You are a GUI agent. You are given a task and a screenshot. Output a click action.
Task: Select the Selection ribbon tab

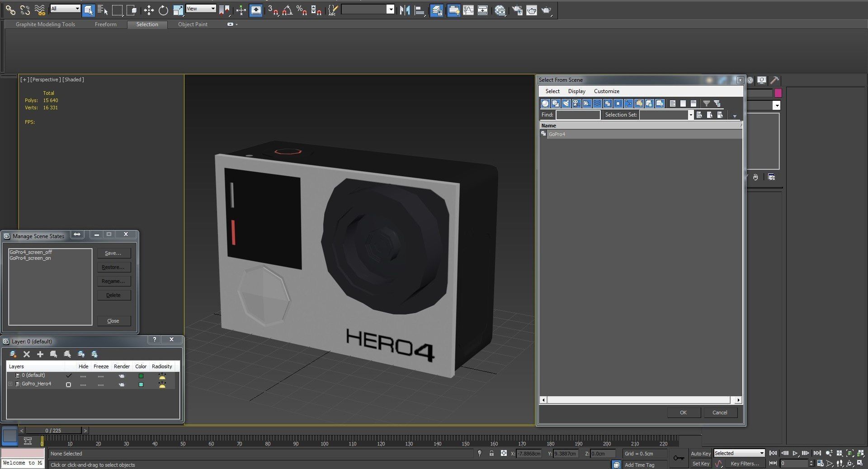[x=147, y=24]
